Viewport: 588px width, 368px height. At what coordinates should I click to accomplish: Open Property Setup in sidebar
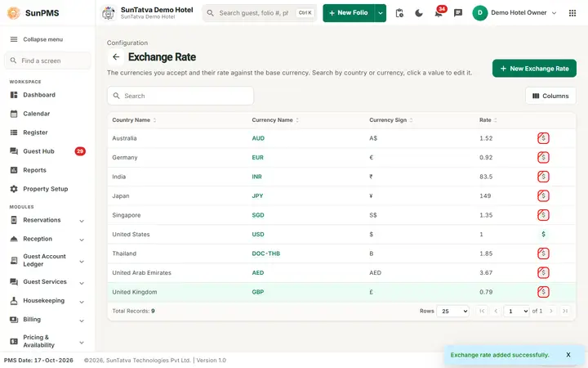[x=47, y=189]
